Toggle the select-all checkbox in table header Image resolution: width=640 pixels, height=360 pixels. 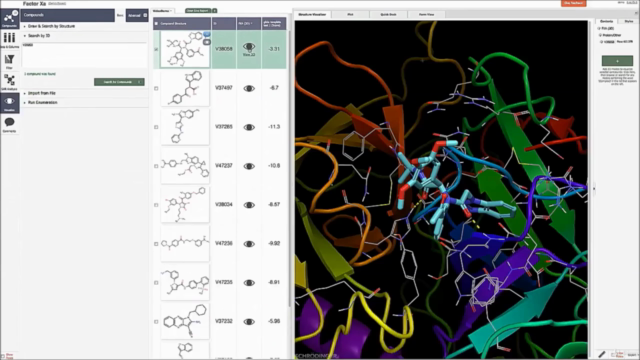(156, 24)
